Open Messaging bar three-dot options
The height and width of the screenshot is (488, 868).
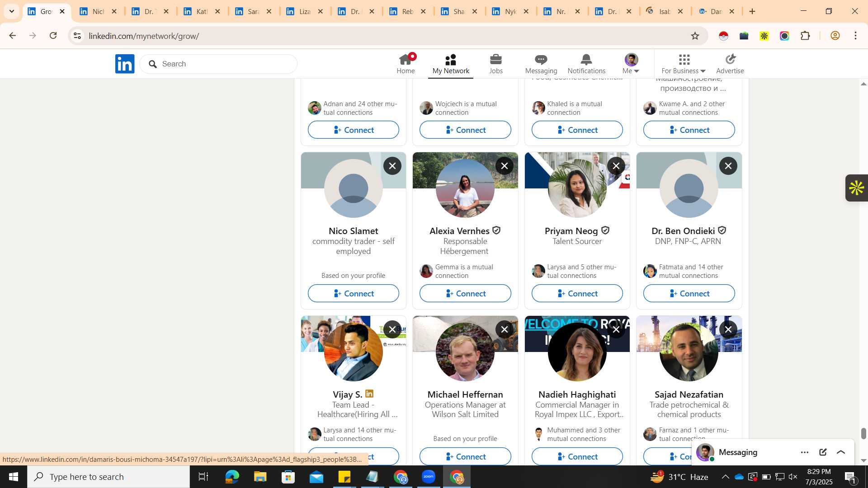pos(805,452)
